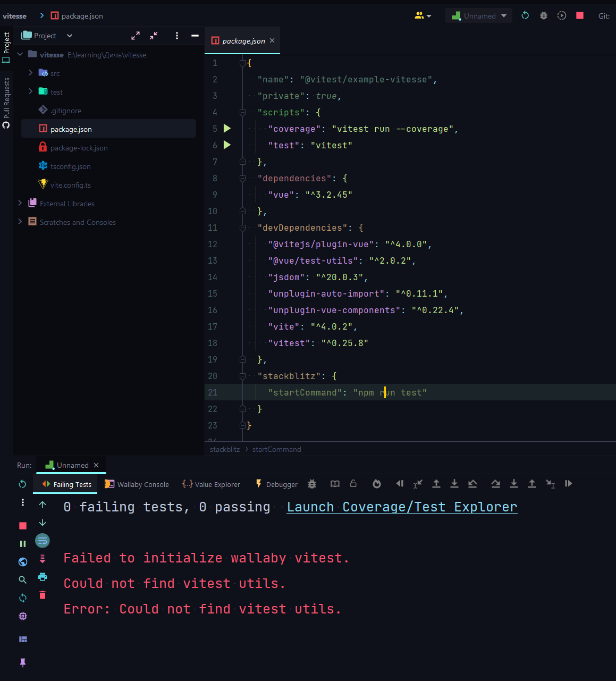Screen dimensions: 616x681
Task: Open the Unnamed run configuration dropdown
Action: pyautogui.click(x=503, y=15)
